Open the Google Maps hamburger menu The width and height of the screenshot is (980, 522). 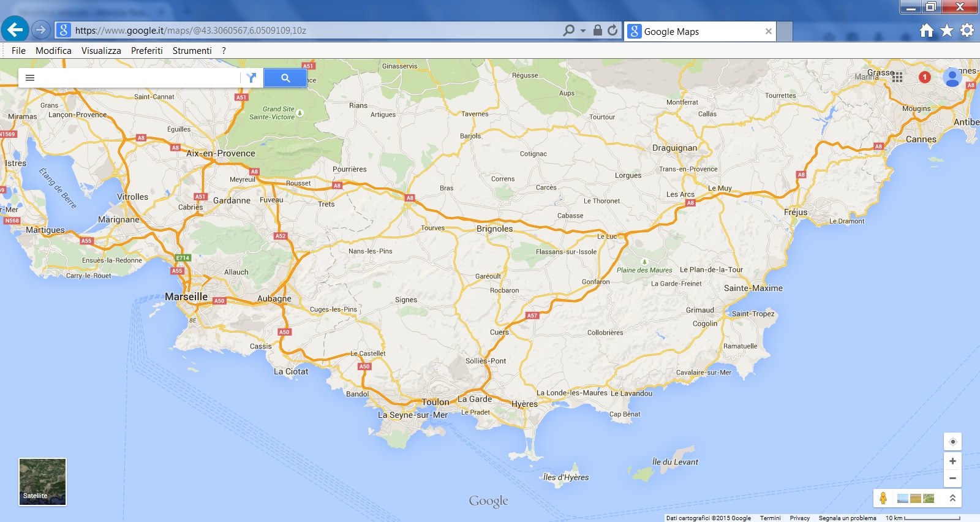[x=30, y=78]
